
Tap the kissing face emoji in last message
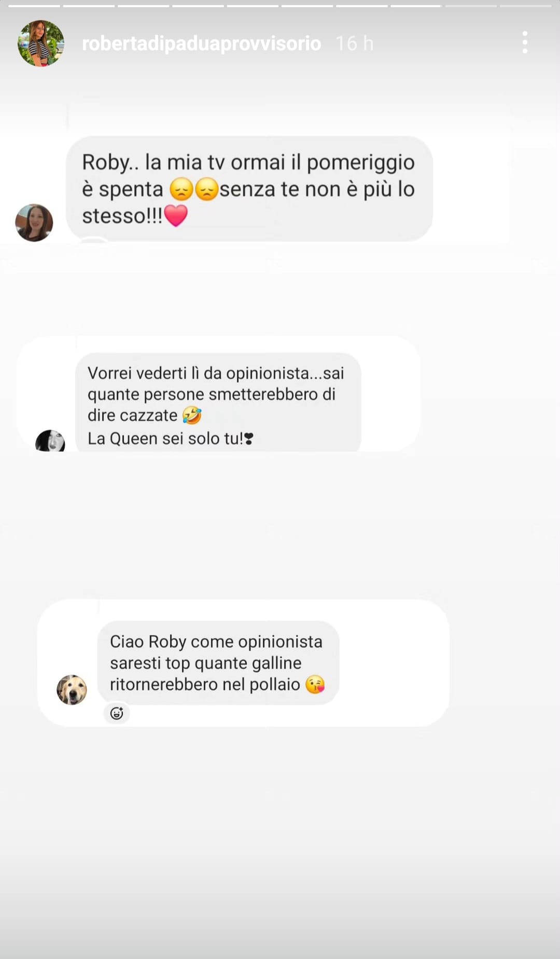click(315, 685)
